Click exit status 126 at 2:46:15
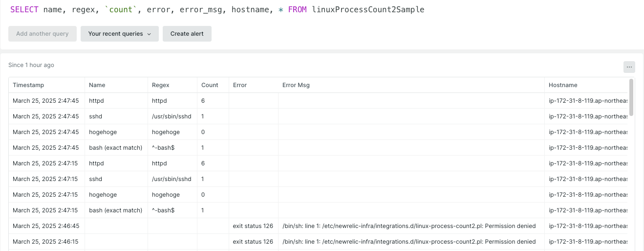Viewport: 644px width, 251px height. click(x=253, y=242)
